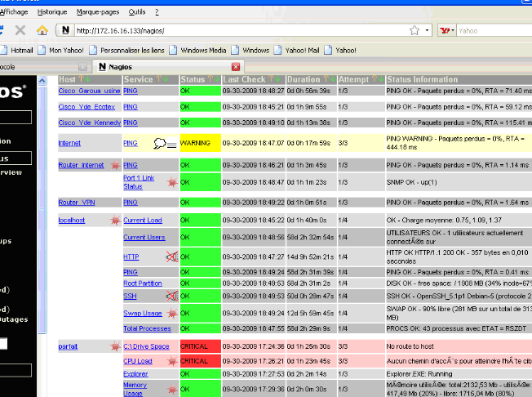Click the red action icon next to localhost host
Image resolution: width=532 pixels, height=397 pixels.
coord(116,221)
